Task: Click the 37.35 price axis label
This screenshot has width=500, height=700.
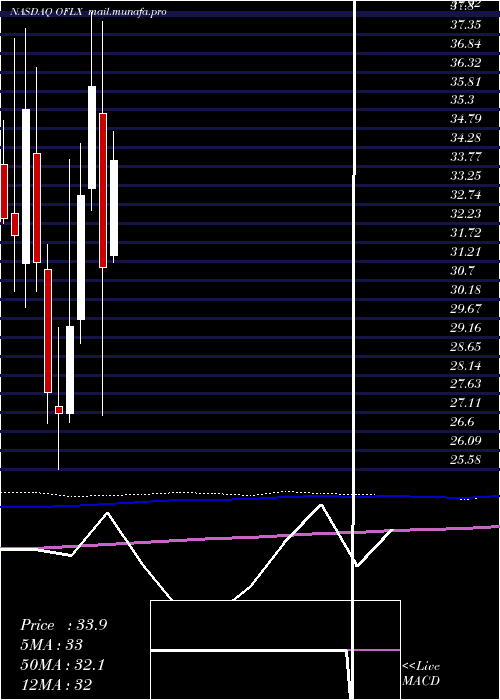Action: (x=466, y=25)
